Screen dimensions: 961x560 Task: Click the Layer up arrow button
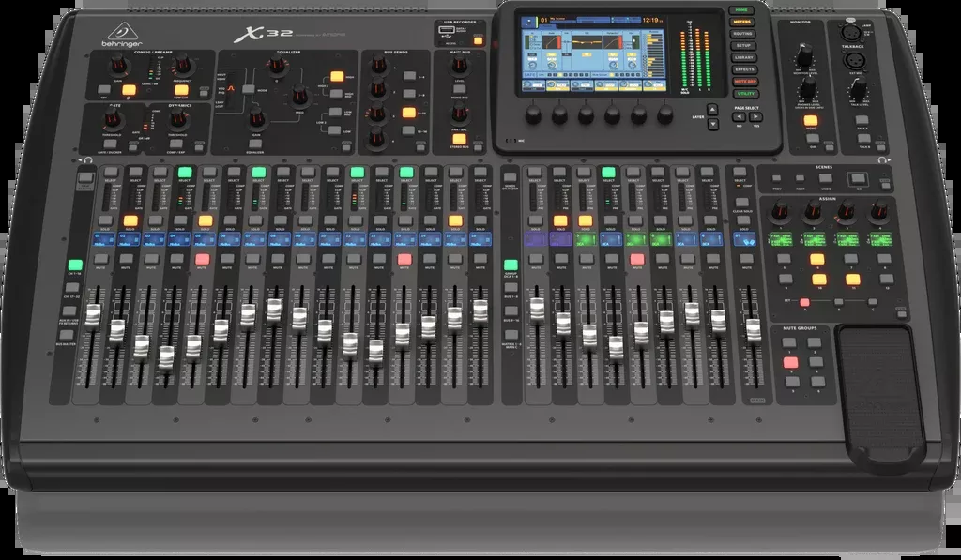pos(712,110)
